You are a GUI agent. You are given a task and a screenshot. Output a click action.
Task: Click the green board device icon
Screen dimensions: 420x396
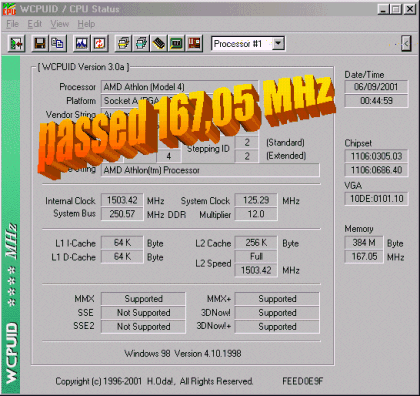click(x=177, y=43)
